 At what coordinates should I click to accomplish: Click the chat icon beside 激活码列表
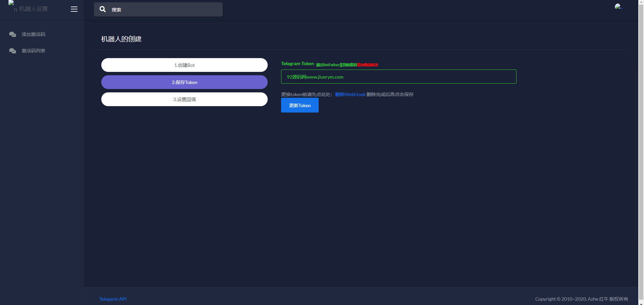[13, 51]
